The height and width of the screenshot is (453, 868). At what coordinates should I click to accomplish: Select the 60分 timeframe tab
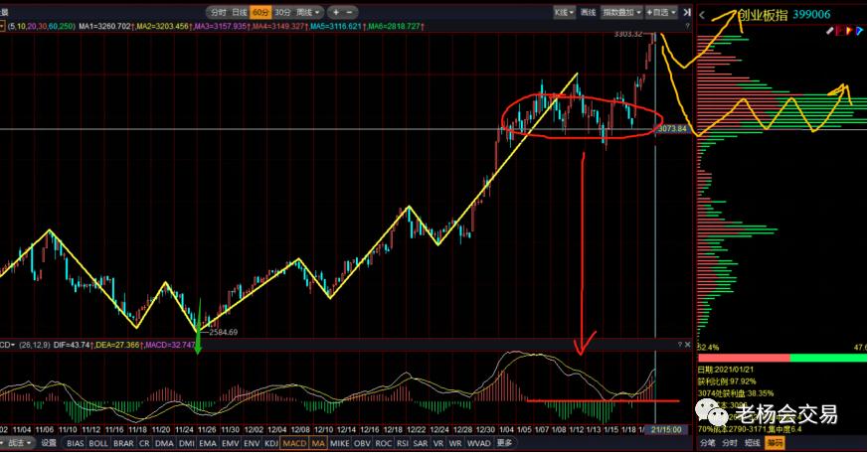point(260,12)
